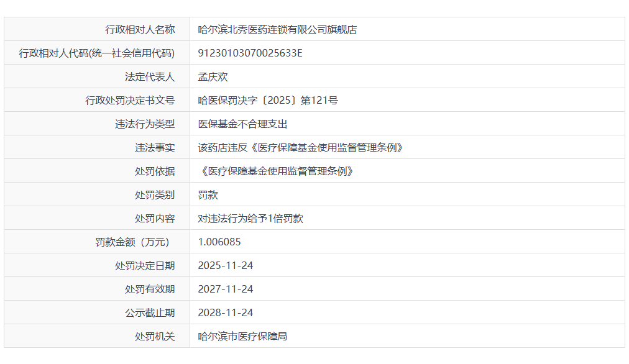Viewport: 629px width, 364px height.
Task: Select the document number 哈医保罚决字〔2025〕第121号
Action: (x=267, y=100)
